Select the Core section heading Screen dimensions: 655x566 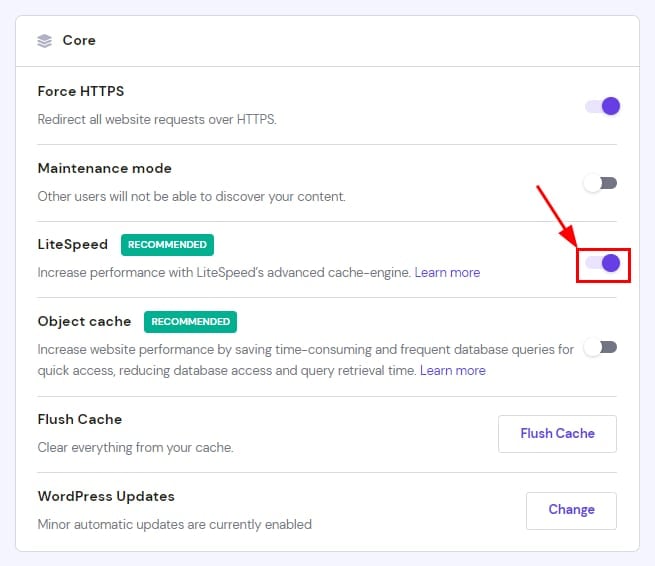tap(79, 41)
